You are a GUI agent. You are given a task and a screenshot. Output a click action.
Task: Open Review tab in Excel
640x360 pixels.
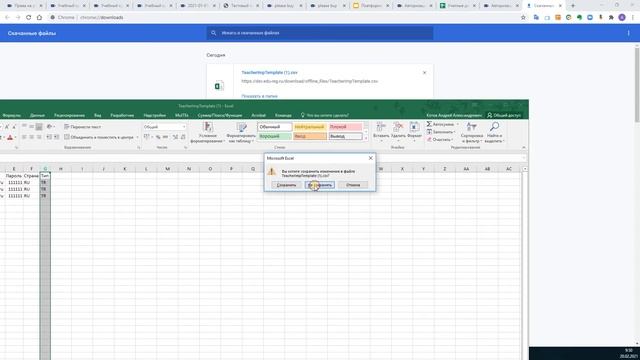coord(69,116)
